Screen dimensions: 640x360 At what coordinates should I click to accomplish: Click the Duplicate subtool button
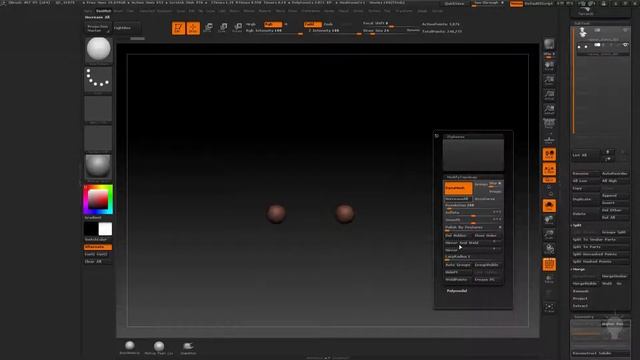tap(585, 199)
